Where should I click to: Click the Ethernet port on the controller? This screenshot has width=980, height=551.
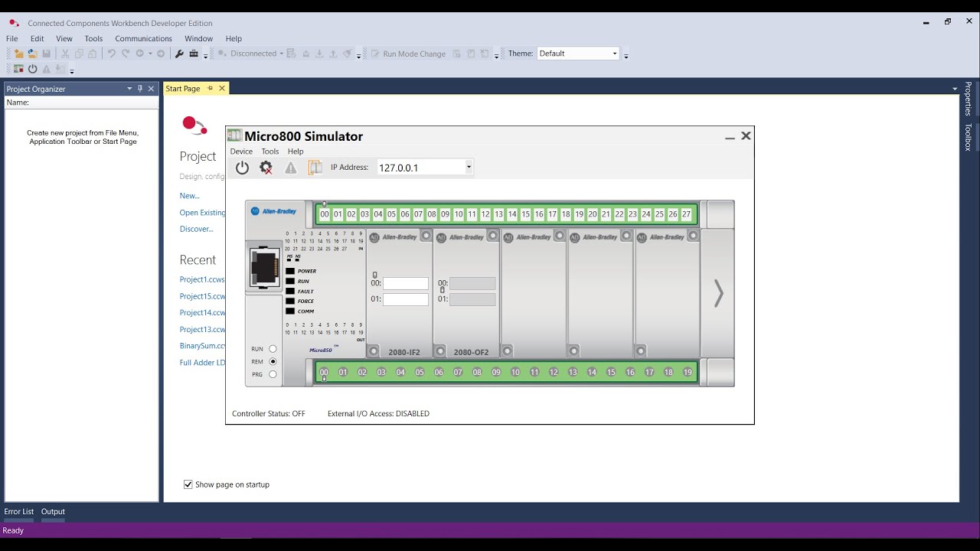(x=264, y=266)
